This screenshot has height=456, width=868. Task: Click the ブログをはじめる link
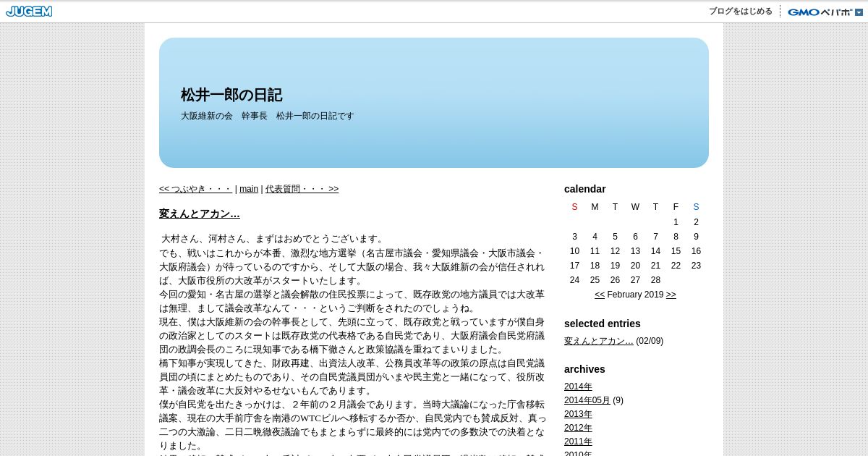(741, 12)
